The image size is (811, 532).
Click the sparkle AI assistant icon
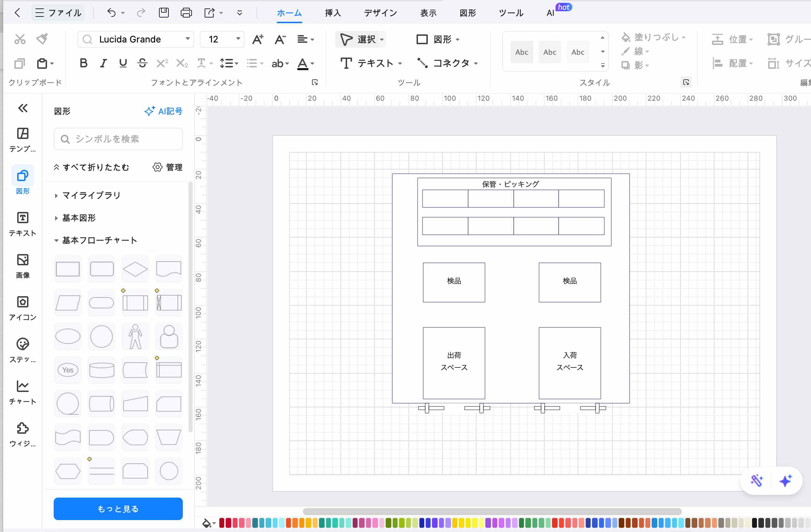pos(785,480)
